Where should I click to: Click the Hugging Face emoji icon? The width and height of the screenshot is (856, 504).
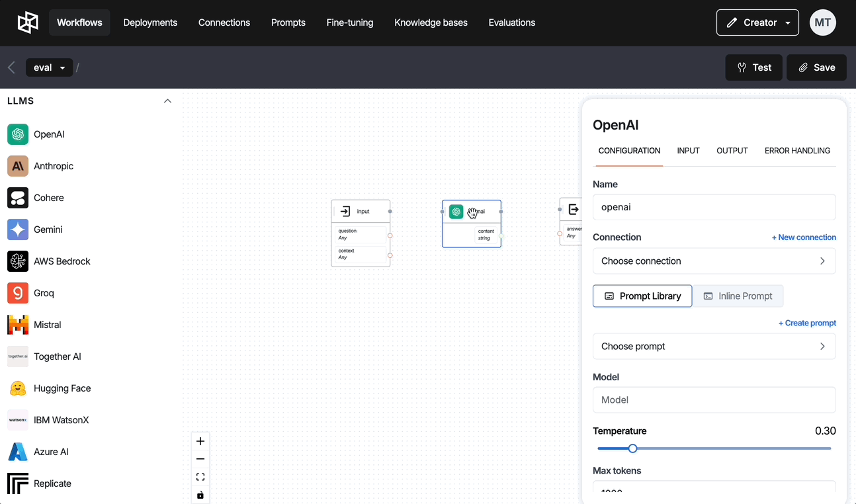[x=18, y=388]
